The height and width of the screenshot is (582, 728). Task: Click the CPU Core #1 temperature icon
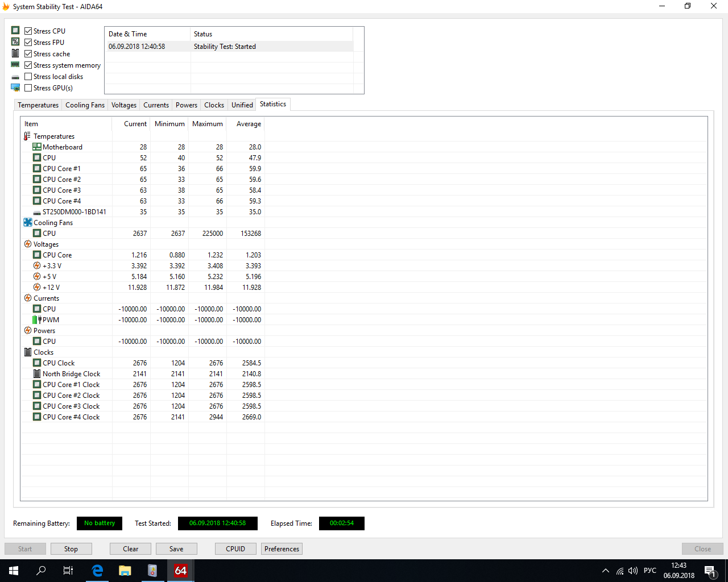point(37,168)
